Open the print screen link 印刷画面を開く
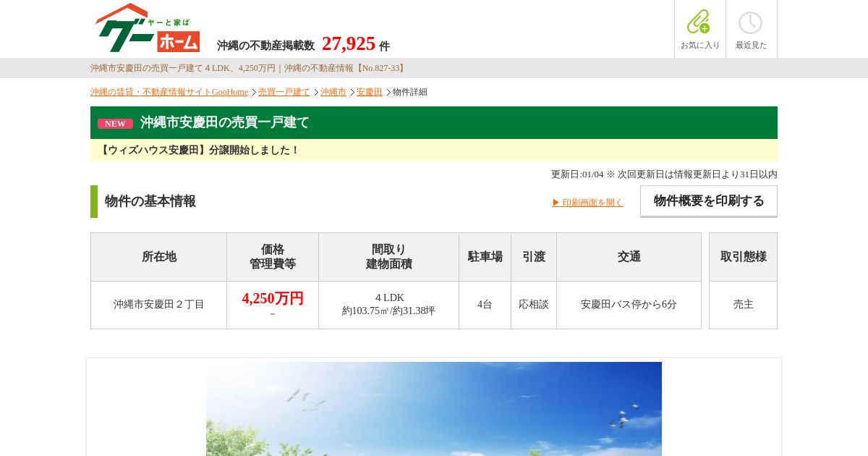Image resolution: width=868 pixels, height=456 pixels. click(587, 203)
